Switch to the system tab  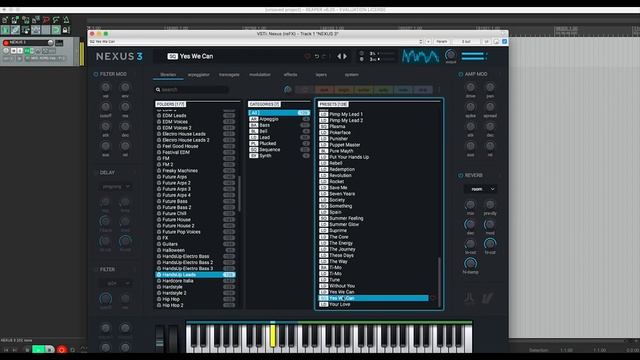[x=351, y=75]
